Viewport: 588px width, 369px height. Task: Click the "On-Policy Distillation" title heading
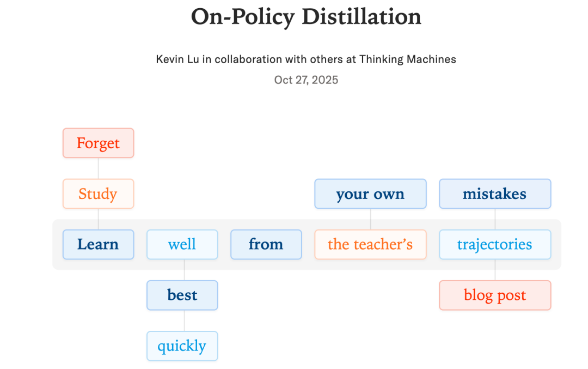(x=306, y=17)
